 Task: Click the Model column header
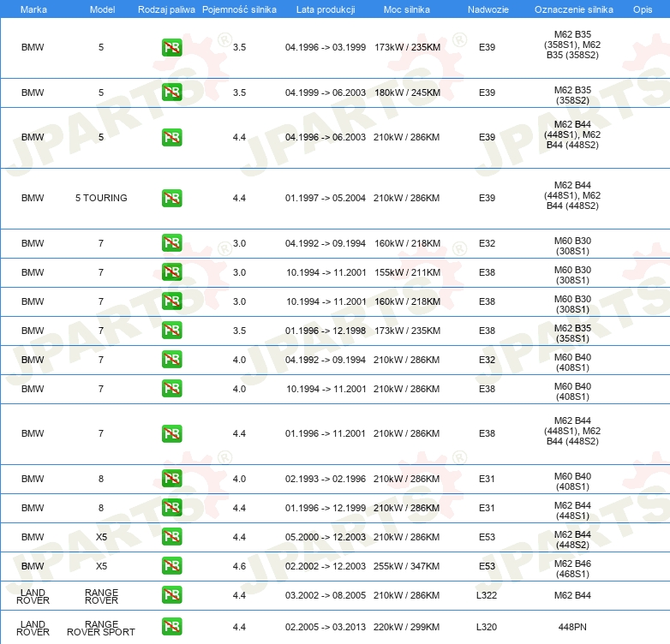tap(101, 9)
